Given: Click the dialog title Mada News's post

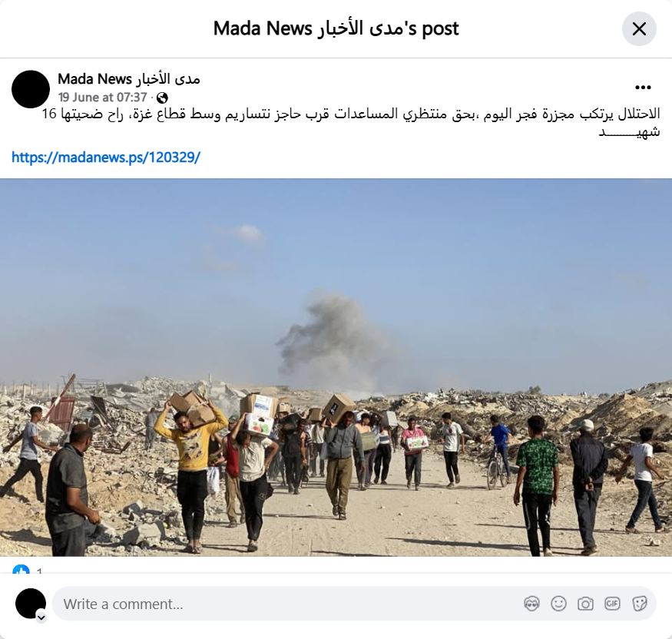Looking at the screenshot, I should 336,28.
